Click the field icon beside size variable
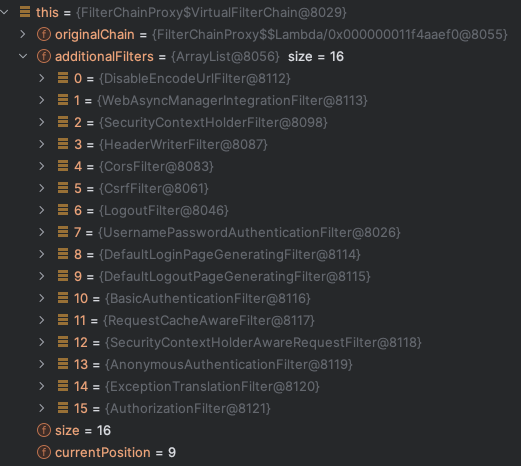Screen dimensions: 521x466 click(x=44, y=430)
